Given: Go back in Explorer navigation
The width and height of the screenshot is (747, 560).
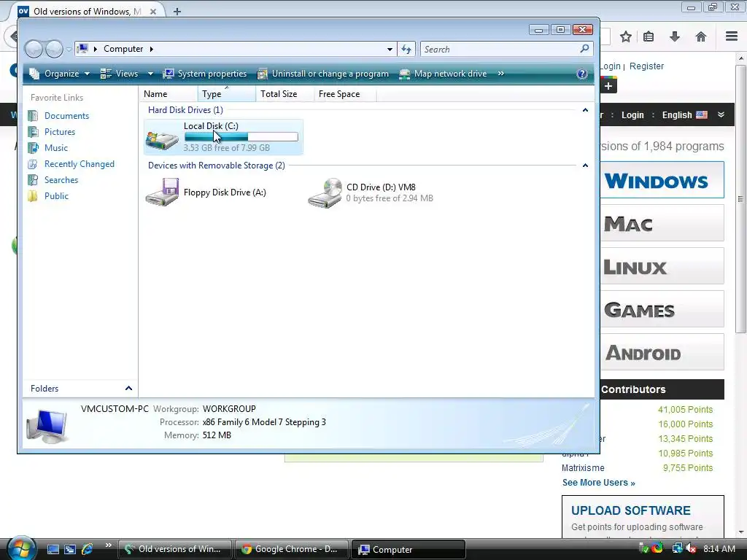Looking at the screenshot, I should coord(34,49).
